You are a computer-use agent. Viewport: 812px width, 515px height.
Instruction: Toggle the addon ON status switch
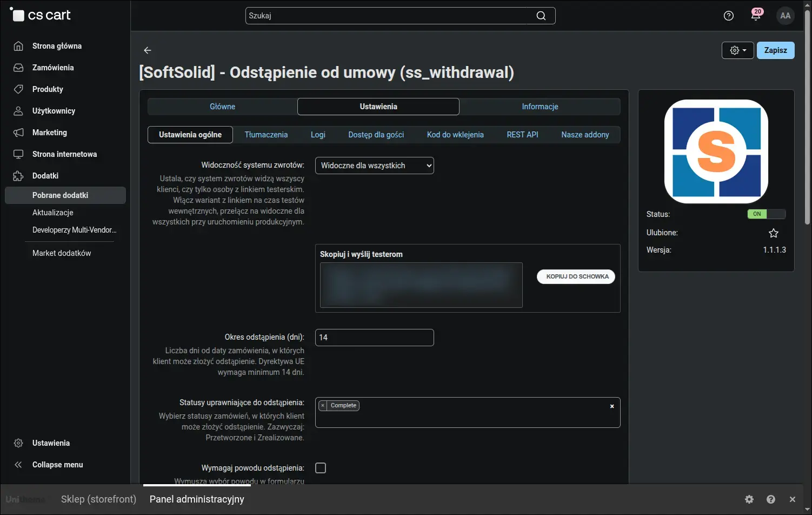click(766, 214)
